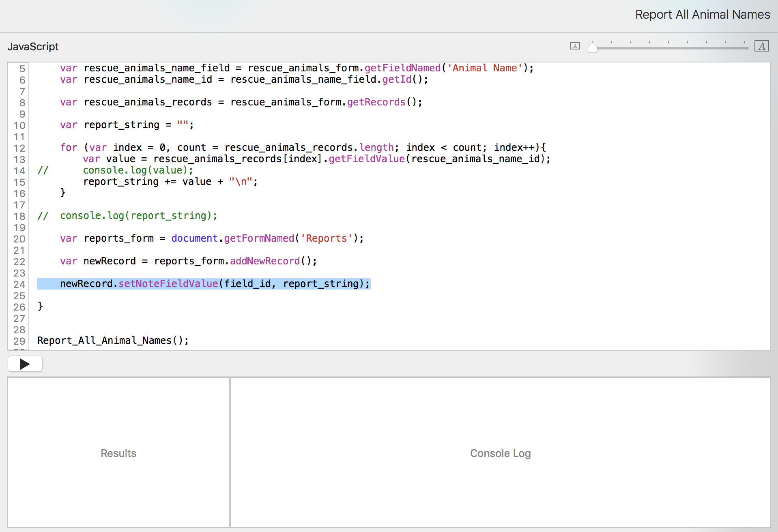778x532 pixels.
Task: Click the JavaScript section label
Action: [x=33, y=47]
